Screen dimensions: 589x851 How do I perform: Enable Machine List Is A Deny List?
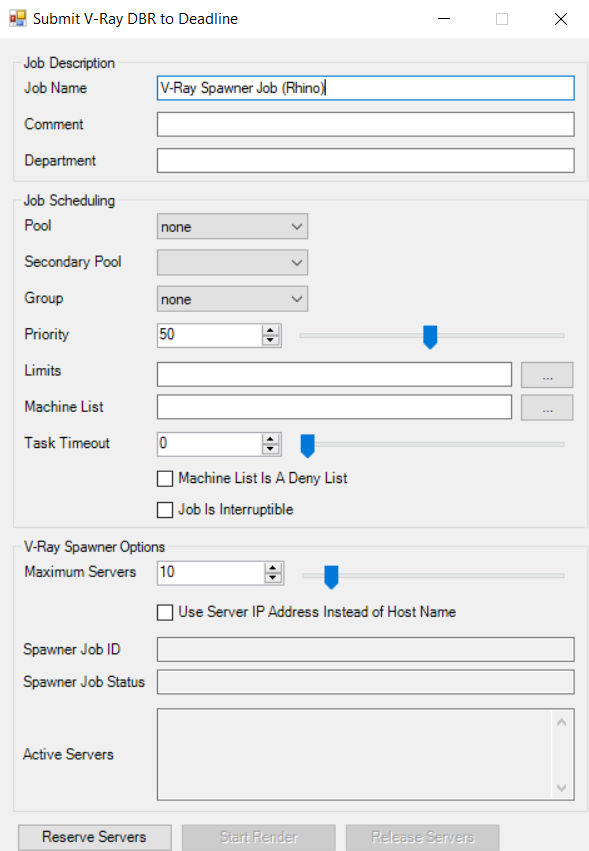click(164, 479)
